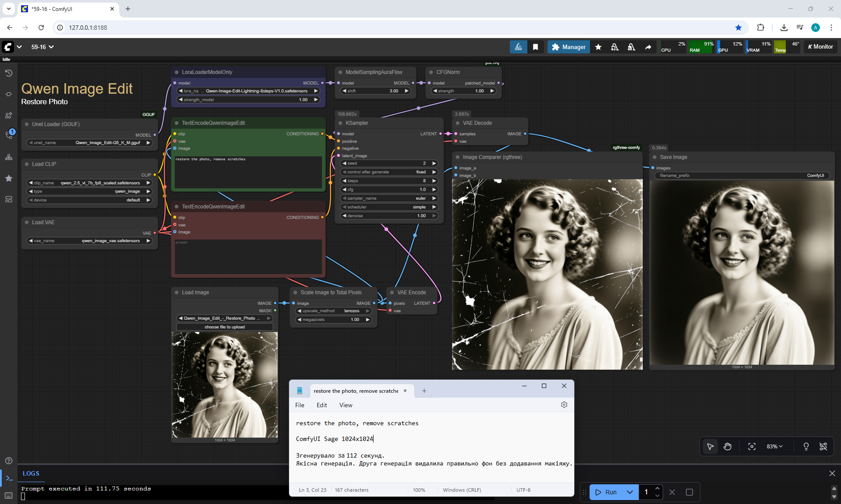Click choose file to upload button
Viewport: 841px width, 504px height.
(225, 327)
